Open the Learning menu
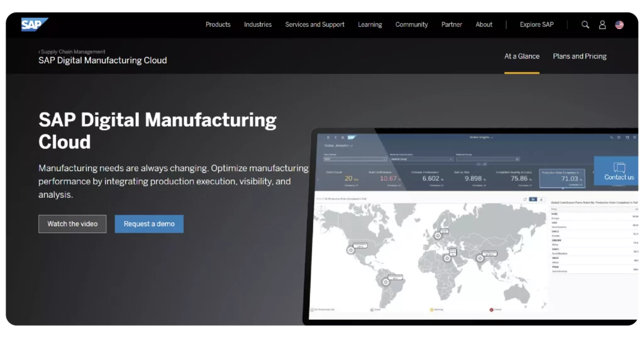The height and width of the screenshot is (338, 644). pyautogui.click(x=370, y=25)
